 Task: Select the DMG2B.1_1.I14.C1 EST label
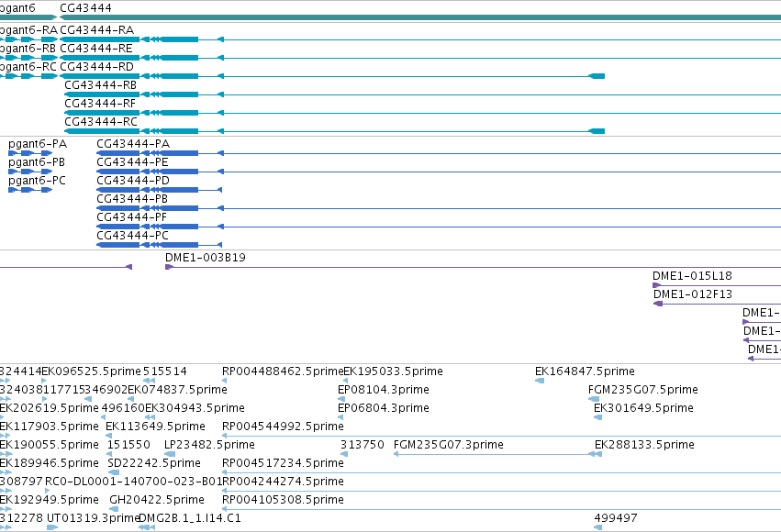click(190, 518)
